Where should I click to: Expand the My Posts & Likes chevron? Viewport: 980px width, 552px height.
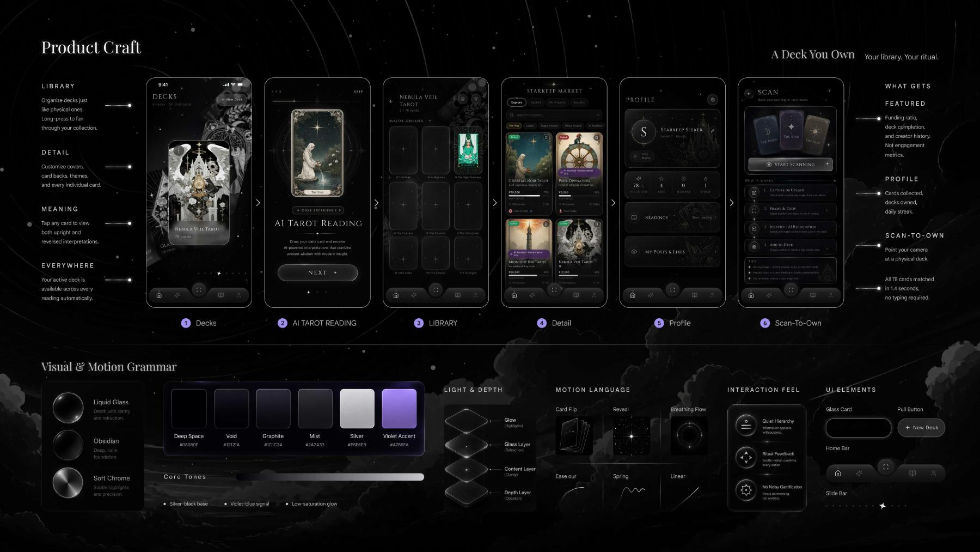pos(715,252)
